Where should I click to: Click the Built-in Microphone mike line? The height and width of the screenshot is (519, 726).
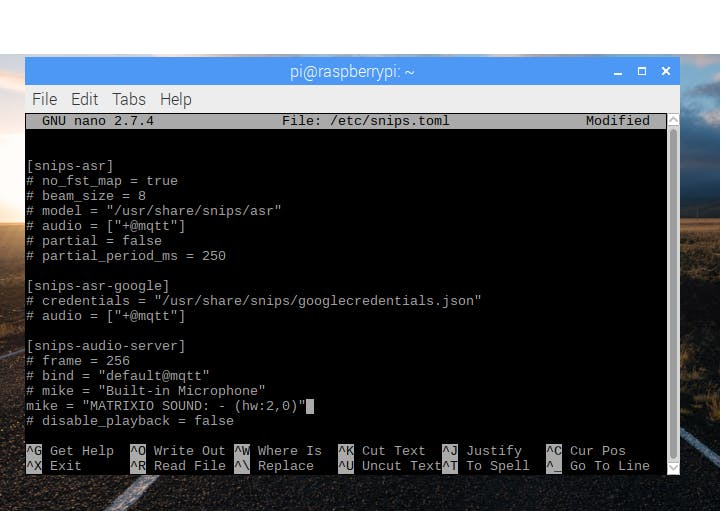(x=146, y=391)
